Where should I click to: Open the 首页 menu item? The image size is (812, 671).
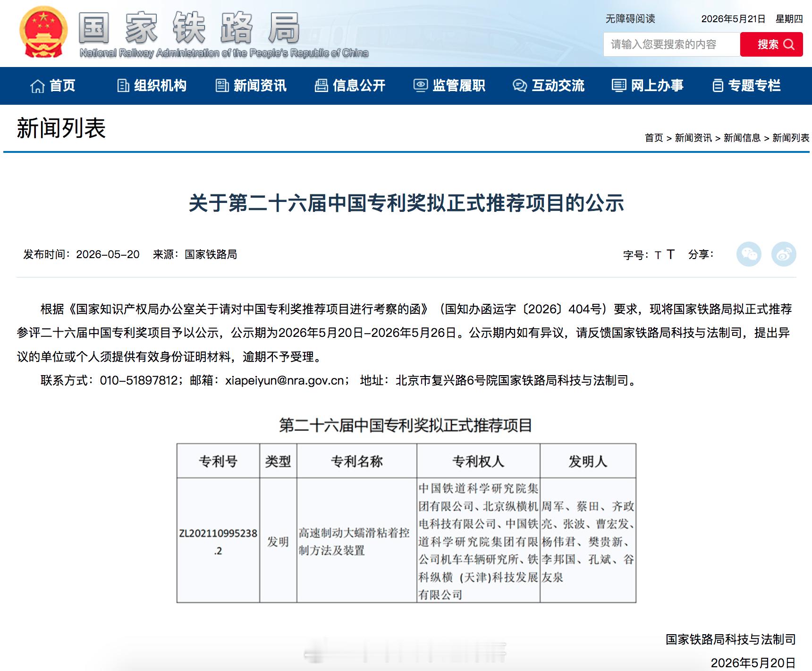pyautogui.click(x=62, y=85)
